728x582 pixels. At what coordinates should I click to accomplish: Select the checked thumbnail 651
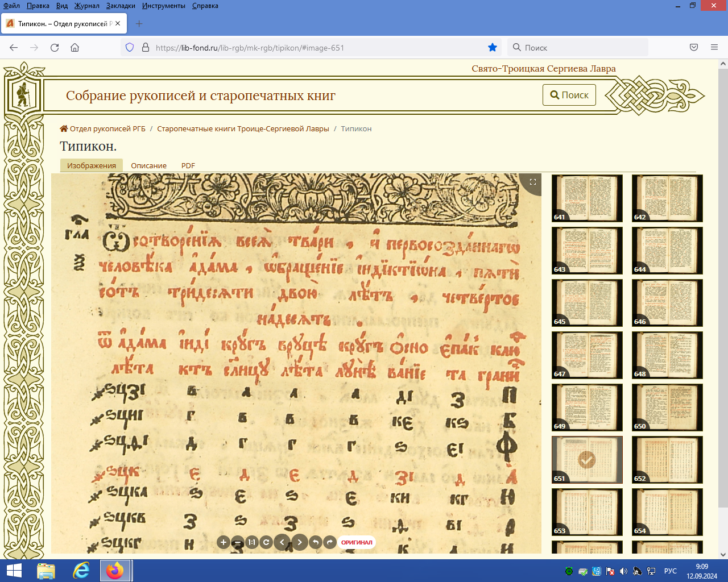click(587, 460)
